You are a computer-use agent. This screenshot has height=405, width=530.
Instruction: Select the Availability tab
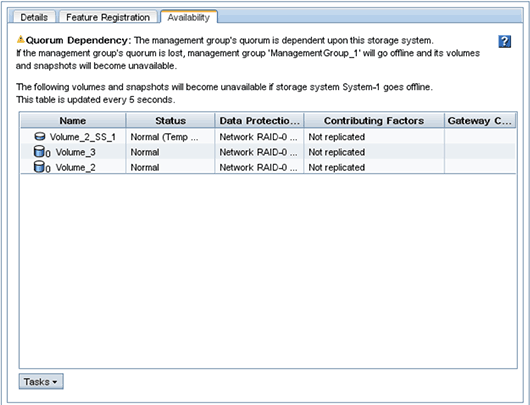189,17
